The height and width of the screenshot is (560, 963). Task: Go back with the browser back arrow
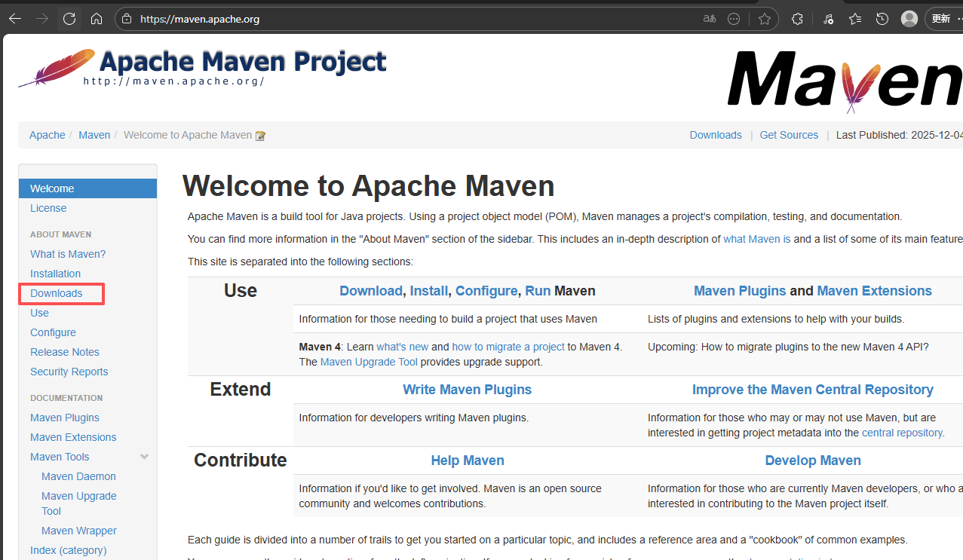pos(15,19)
